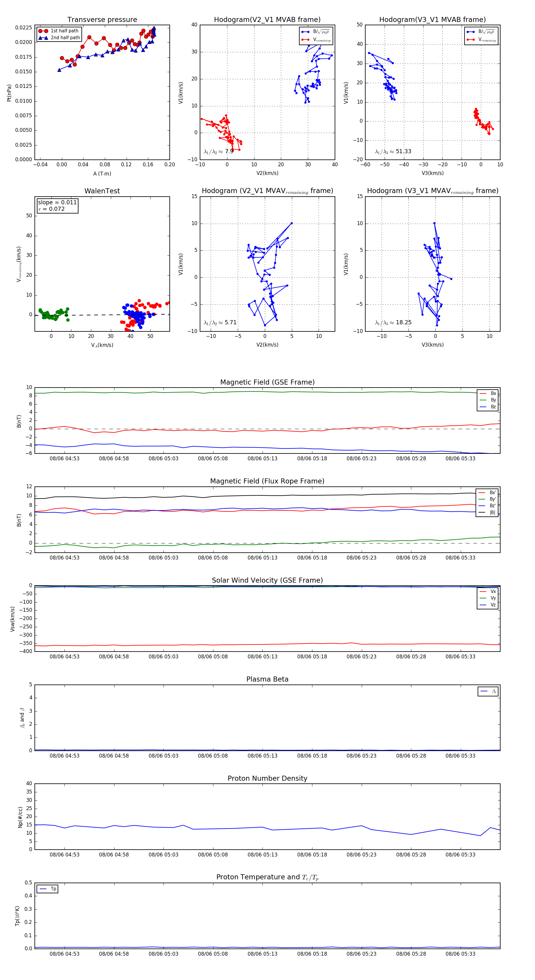This screenshot has width=535, height=980.
Task: Click the 18.25 eigenvalue ratio label
Action: (393, 323)
